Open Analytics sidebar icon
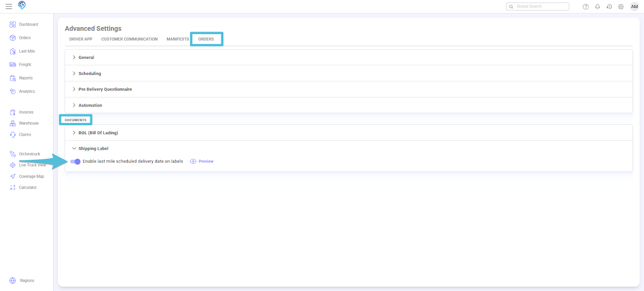This screenshot has width=644, height=291. tap(13, 91)
